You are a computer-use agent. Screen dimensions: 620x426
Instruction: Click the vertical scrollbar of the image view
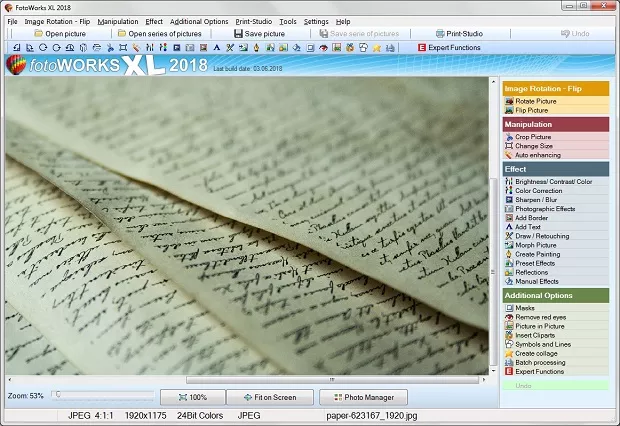point(492,230)
